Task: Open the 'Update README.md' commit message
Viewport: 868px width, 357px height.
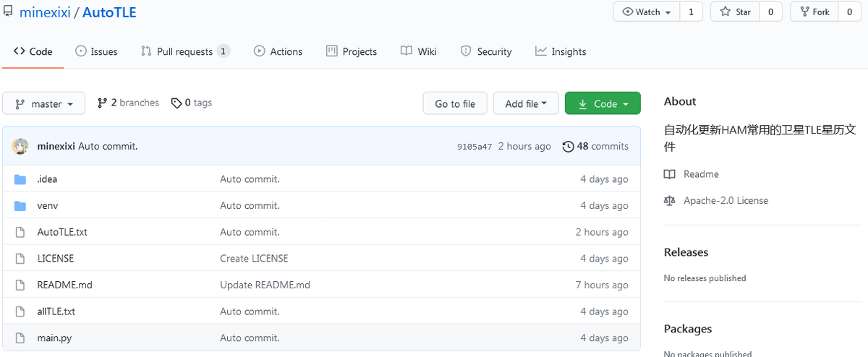Action: tap(265, 285)
